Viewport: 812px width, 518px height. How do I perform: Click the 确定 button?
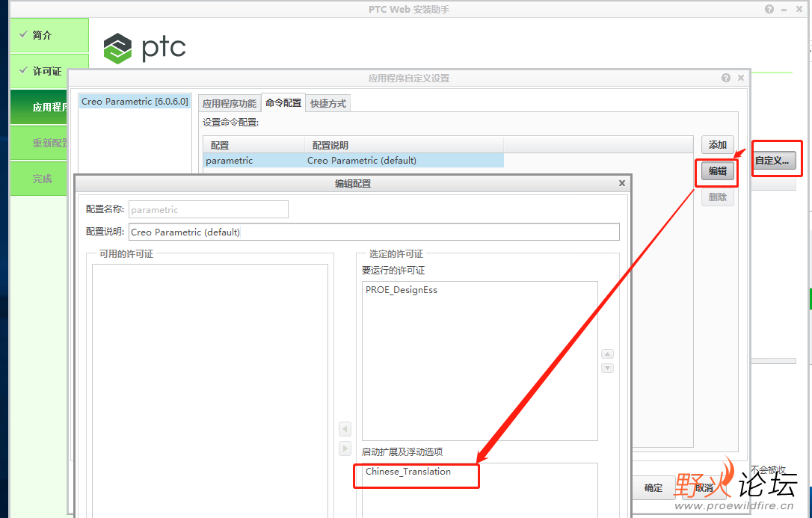(x=653, y=487)
